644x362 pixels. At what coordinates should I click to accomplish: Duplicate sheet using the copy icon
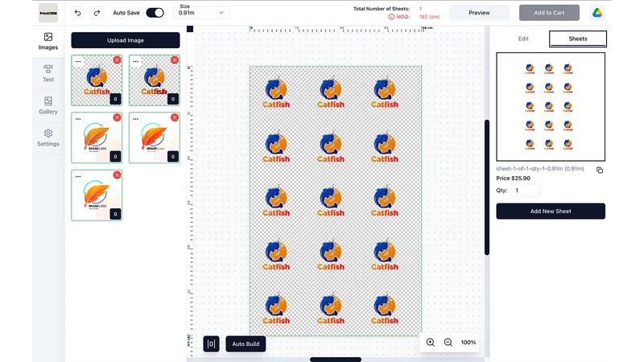click(x=600, y=170)
